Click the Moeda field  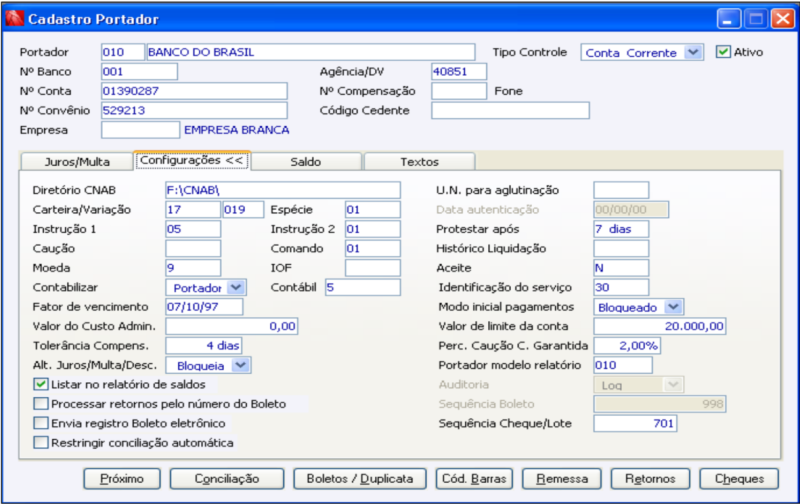coord(193,267)
